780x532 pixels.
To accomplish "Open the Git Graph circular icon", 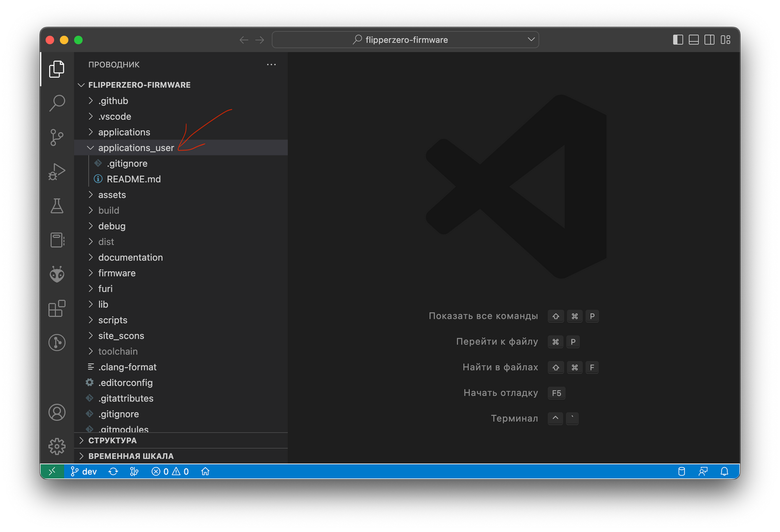I will point(57,342).
